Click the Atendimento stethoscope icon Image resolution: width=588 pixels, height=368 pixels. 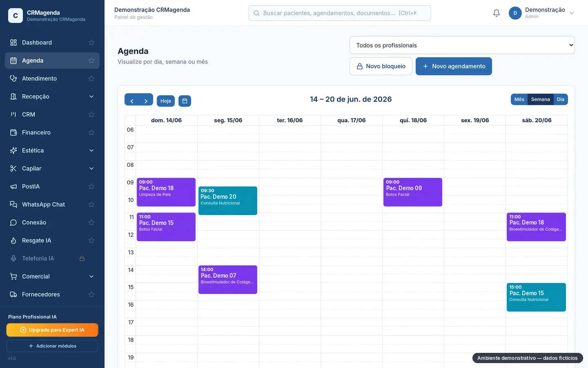click(x=13, y=79)
